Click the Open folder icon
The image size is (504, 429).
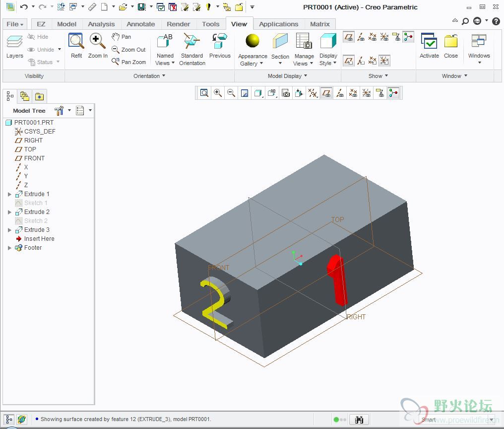[x=123, y=7]
